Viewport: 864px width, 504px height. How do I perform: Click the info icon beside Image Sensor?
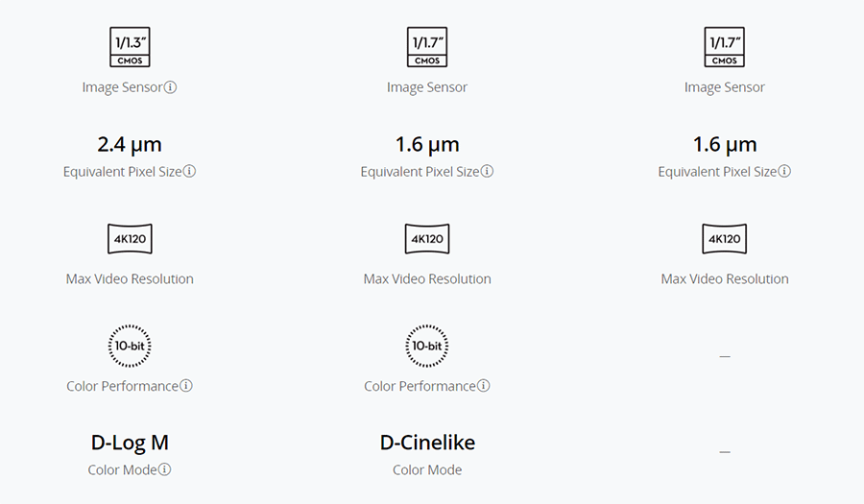coord(171,87)
